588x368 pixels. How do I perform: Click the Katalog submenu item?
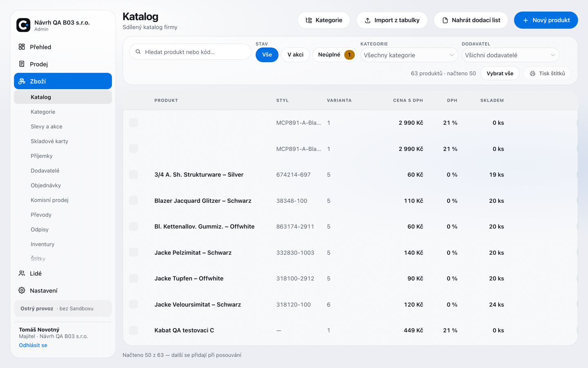click(63, 97)
